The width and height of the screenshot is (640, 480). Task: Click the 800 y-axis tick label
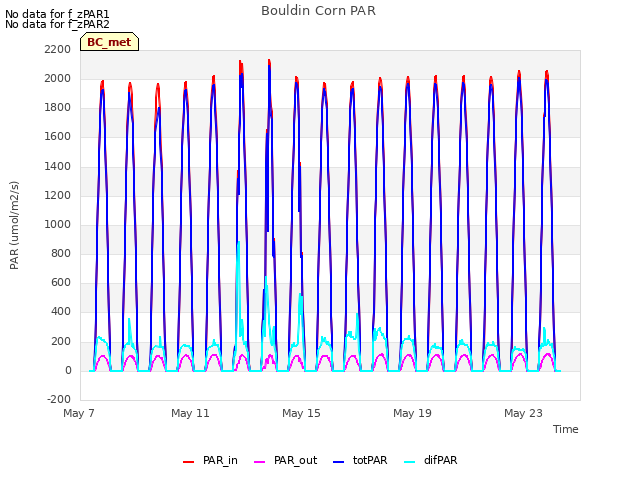(61, 253)
